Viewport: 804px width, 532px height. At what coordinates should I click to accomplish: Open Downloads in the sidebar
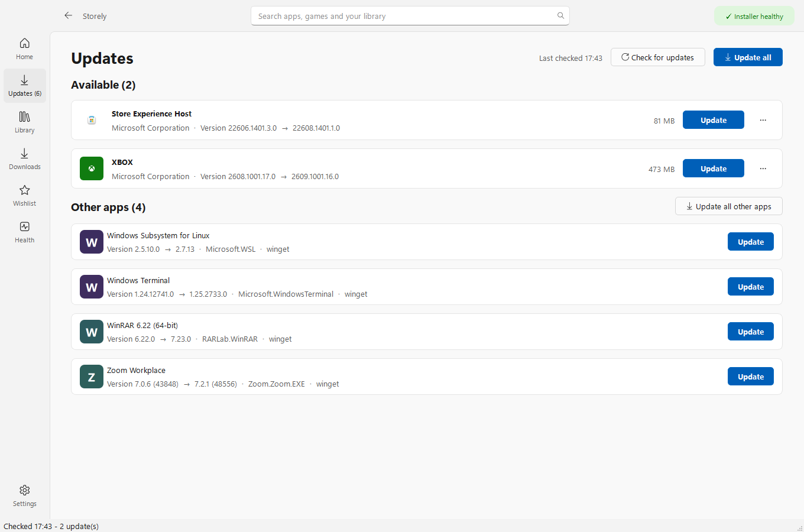(x=25, y=159)
